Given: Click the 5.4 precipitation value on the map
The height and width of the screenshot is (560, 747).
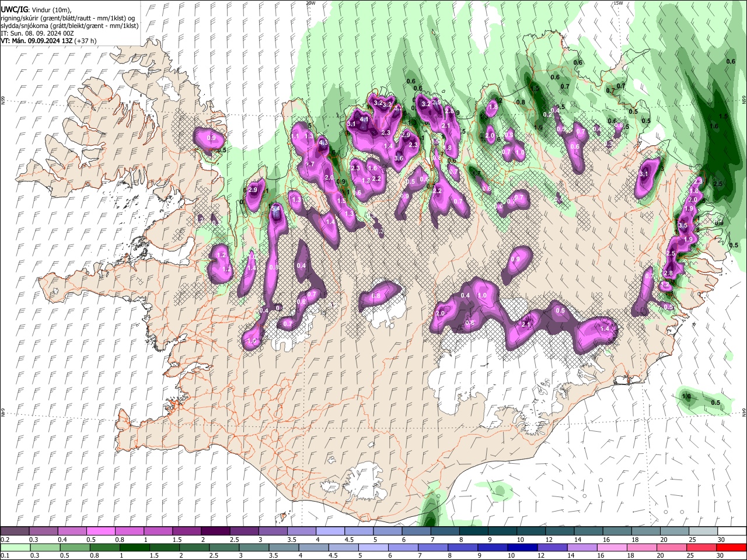Looking at the screenshot, I should coord(277,208).
